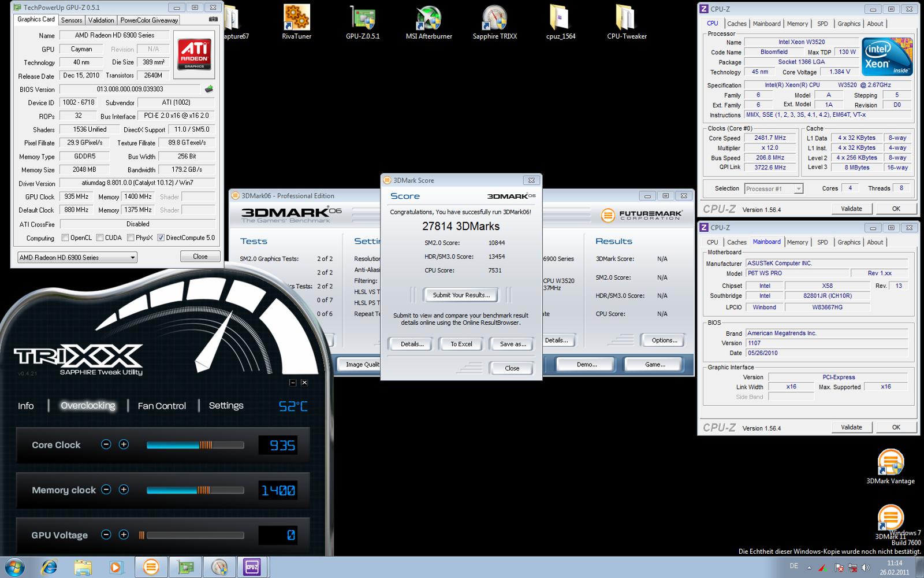Screen dimensions: 924x578
Task: Switch to CPU-Z taskbar button
Action: pyautogui.click(x=252, y=568)
